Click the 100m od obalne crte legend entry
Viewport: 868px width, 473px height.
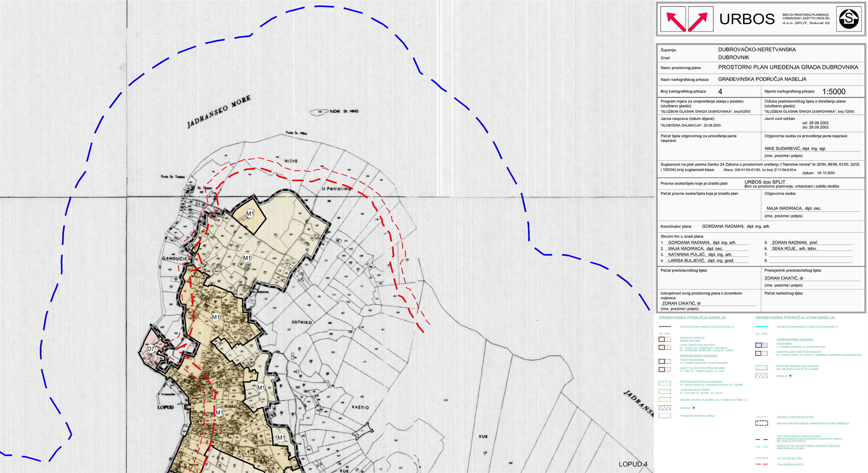click(x=789, y=465)
